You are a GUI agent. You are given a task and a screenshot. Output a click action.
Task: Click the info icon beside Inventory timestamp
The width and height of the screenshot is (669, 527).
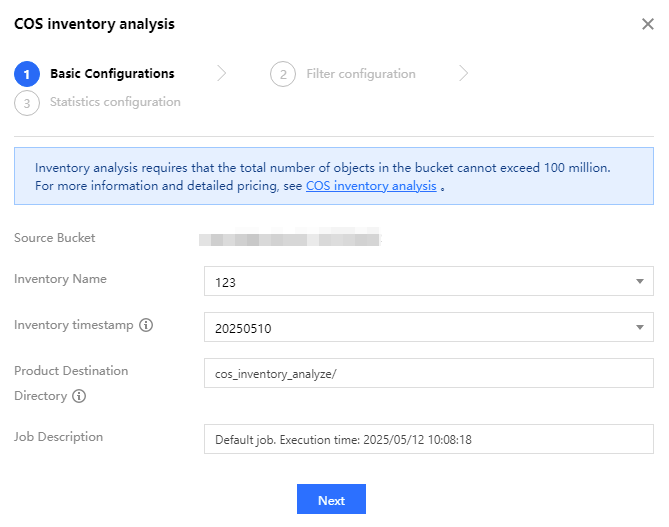pyautogui.click(x=146, y=325)
